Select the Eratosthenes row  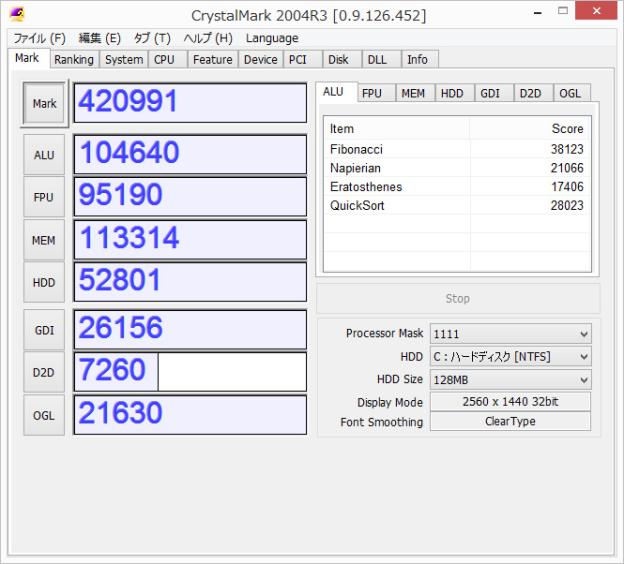(x=457, y=187)
